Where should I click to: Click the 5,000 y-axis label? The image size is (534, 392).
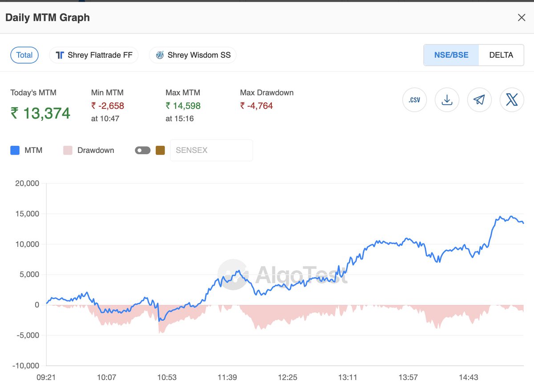point(29,274)
